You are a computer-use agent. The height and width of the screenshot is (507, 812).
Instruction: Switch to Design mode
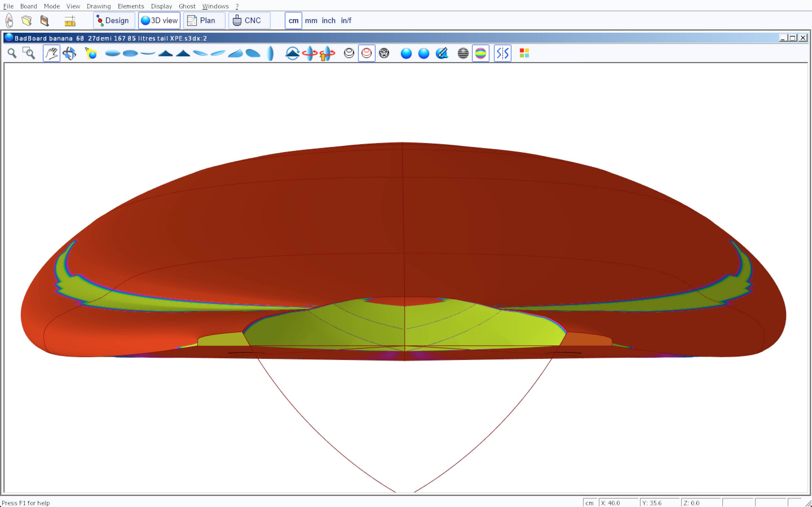(x=114, y=21)
